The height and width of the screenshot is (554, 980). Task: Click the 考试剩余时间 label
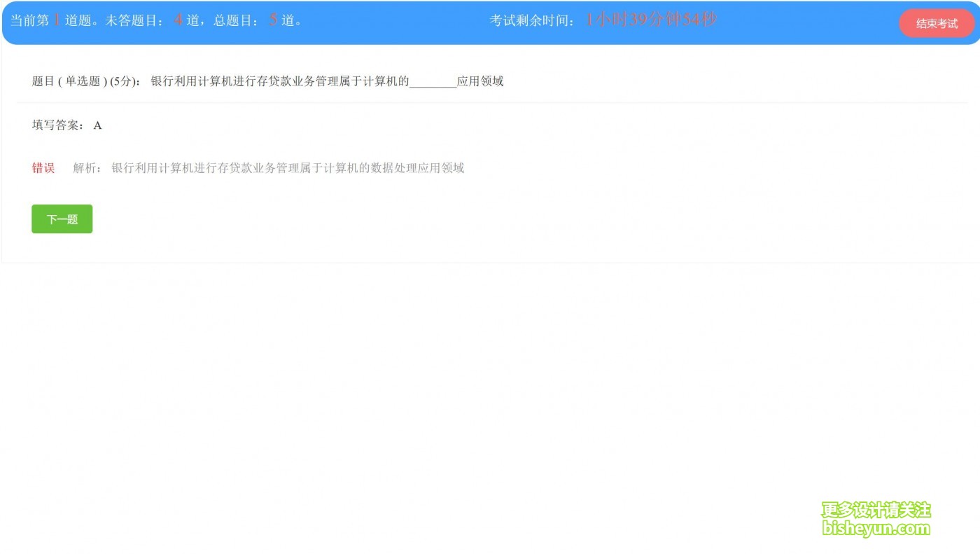pyautogui.click(x=532, y=21)
